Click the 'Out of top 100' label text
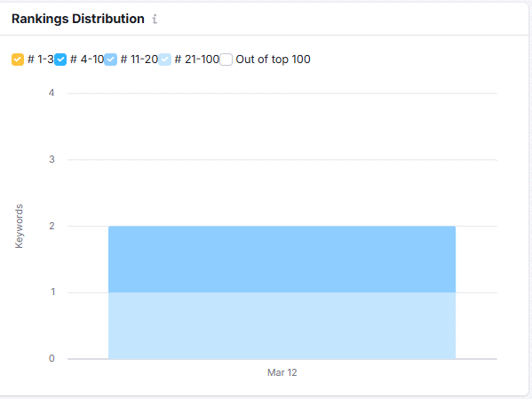This screenshot has height=399, width=532. point(273,60)
